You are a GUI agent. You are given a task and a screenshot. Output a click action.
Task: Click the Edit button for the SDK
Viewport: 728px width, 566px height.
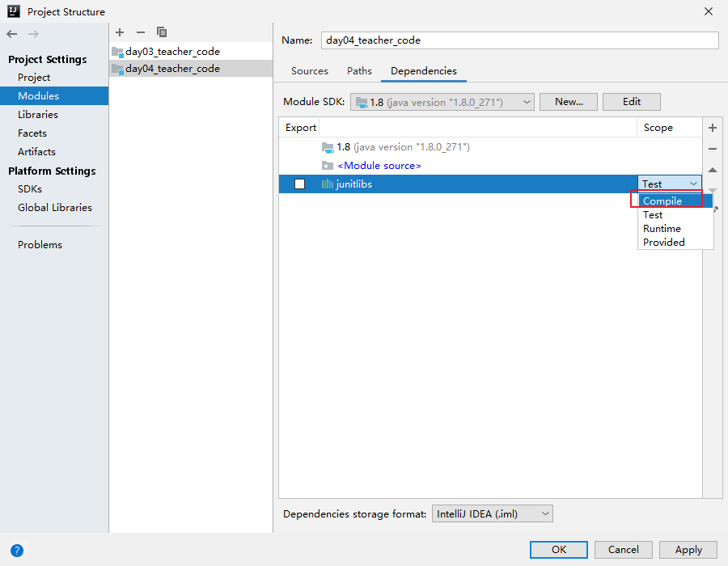632,102
